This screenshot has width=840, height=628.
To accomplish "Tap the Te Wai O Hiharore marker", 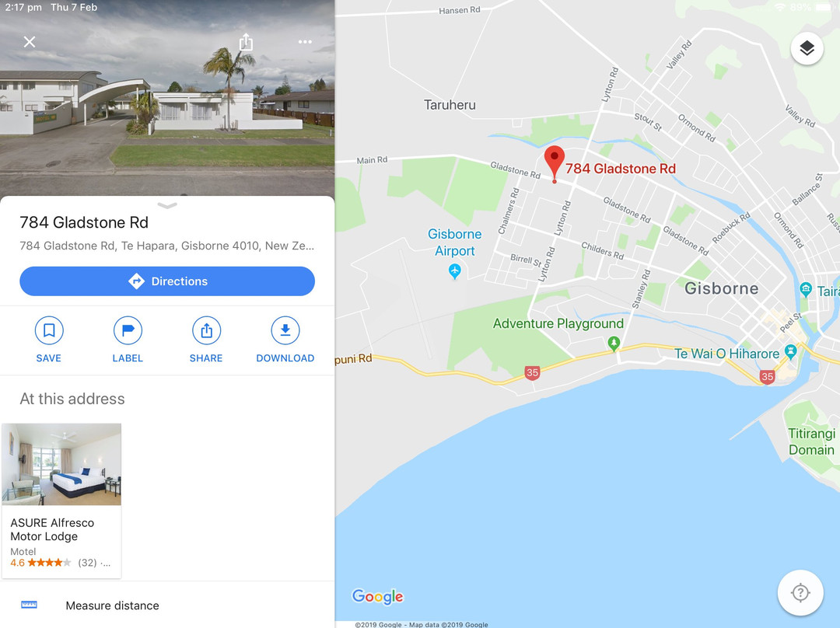I will coord(790,352).
